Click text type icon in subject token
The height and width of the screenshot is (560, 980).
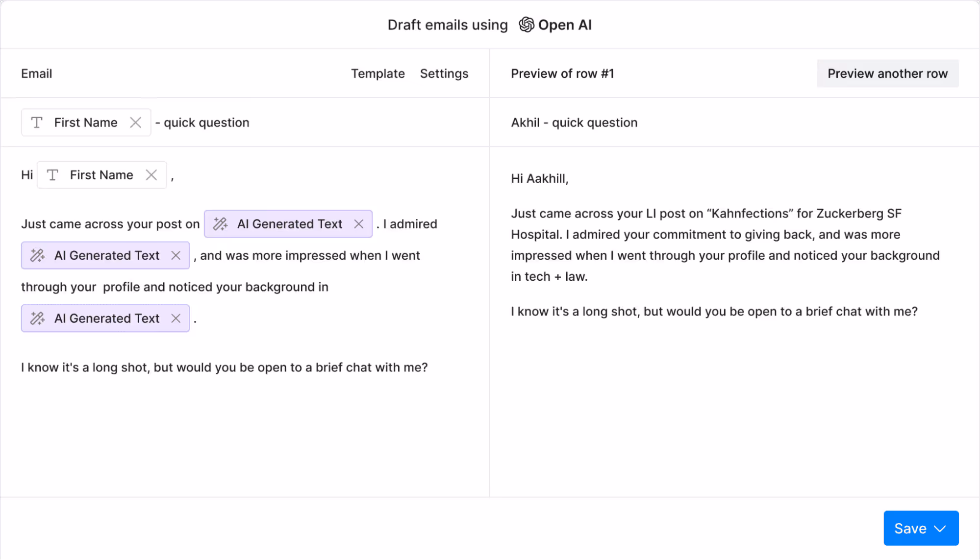[x=37, y=122]
